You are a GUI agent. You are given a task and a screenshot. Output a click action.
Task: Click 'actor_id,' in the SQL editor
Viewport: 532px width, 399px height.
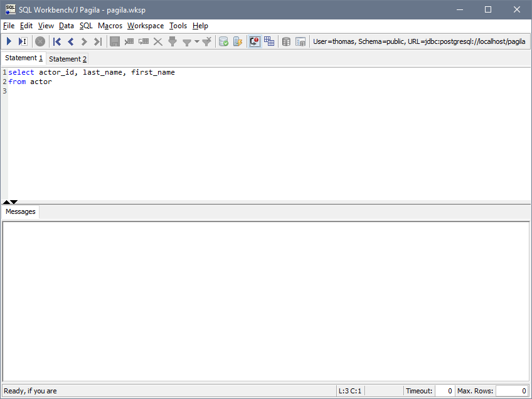click(x=58, y=72)
